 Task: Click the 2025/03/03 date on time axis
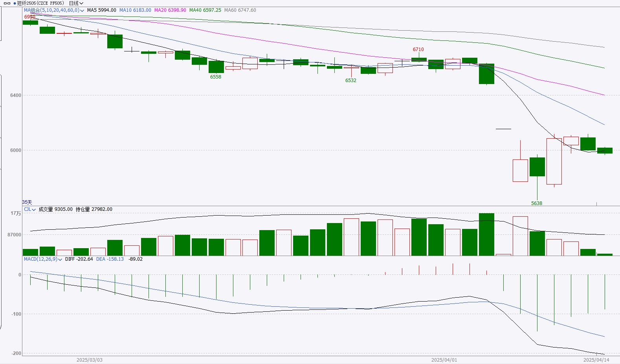[89, 360]
